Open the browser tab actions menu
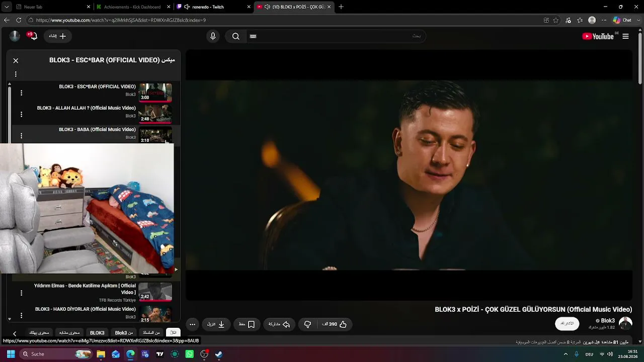Viewport: 644px width, 362px height. coord(6,7)
